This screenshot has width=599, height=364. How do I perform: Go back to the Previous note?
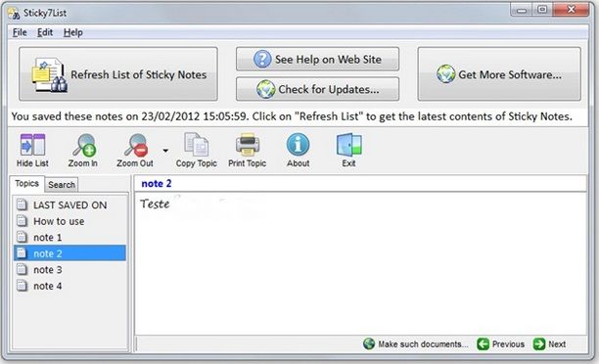coord(501,344)
